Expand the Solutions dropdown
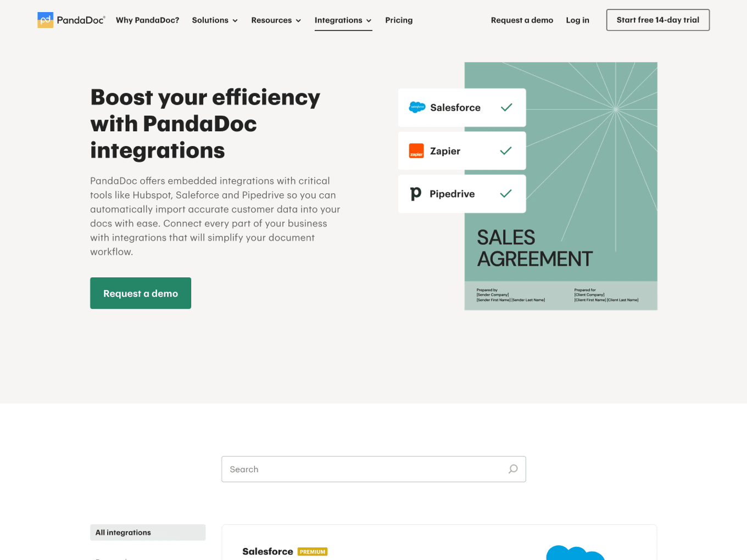The width and height of the screenshot is (747, 560). [x=215, y=20]
